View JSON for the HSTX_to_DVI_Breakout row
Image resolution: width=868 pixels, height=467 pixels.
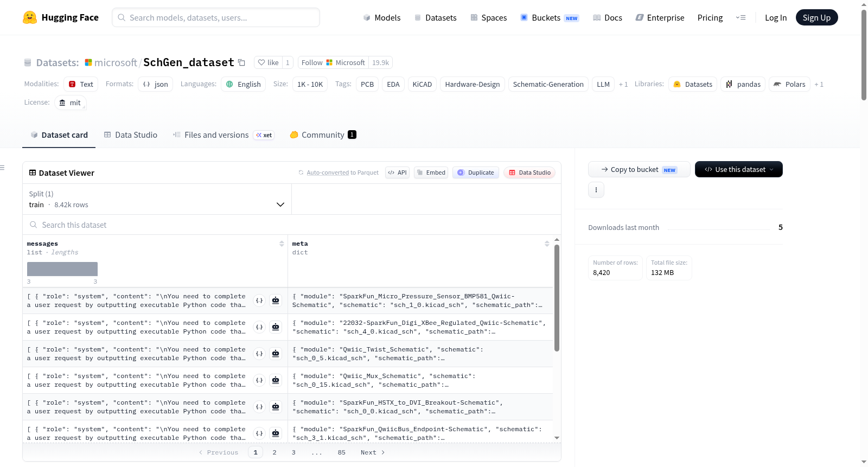pyautogui.click(x=259, y=407)
